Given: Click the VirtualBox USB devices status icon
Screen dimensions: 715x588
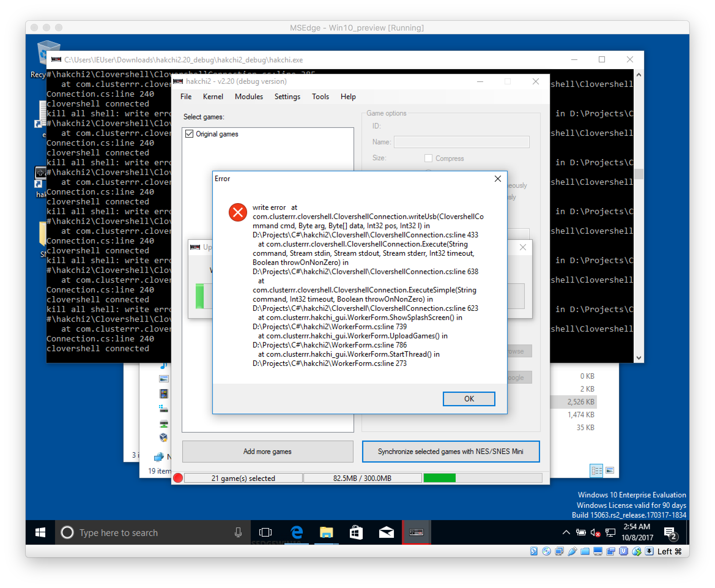Looking at the screenshot, I should point(572,551).
